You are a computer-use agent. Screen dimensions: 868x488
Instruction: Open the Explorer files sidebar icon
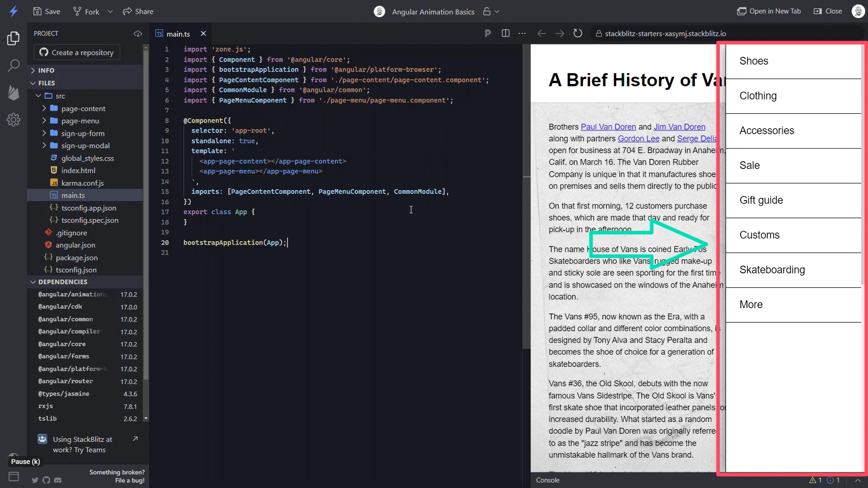click(x=14, y=38)
